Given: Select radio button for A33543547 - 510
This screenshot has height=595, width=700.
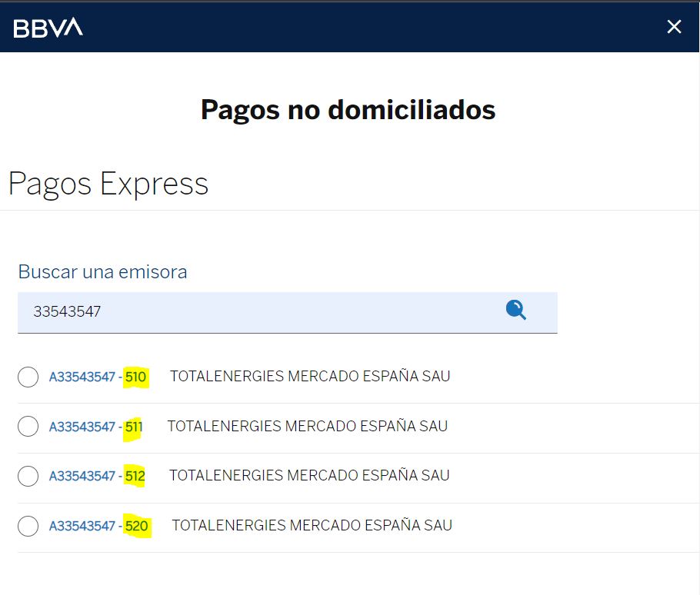Looking at the screenshot, I should tap(28, 377).
